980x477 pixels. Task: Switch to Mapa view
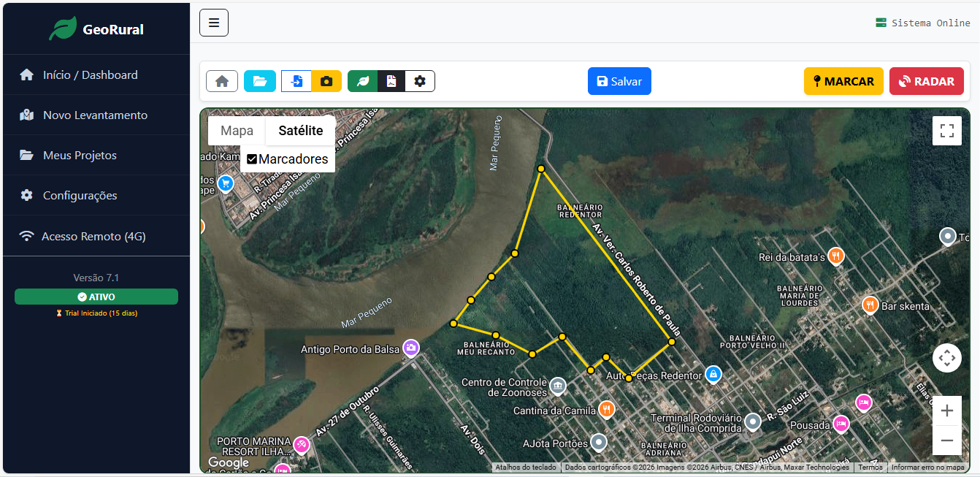(x=237, y=131)
